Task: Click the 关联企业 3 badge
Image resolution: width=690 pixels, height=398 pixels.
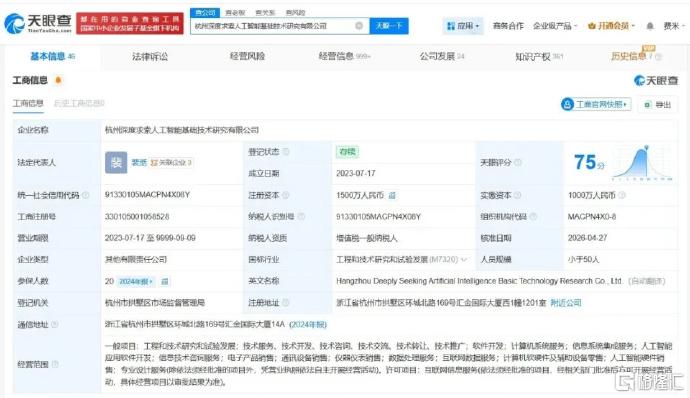Action: pos(171,162)
